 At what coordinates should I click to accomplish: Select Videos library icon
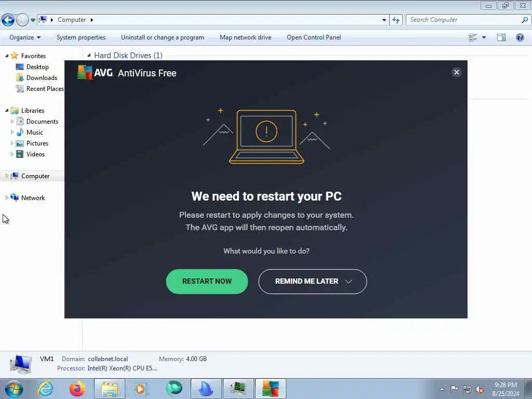pyautogui.click(x=20, y=154)
